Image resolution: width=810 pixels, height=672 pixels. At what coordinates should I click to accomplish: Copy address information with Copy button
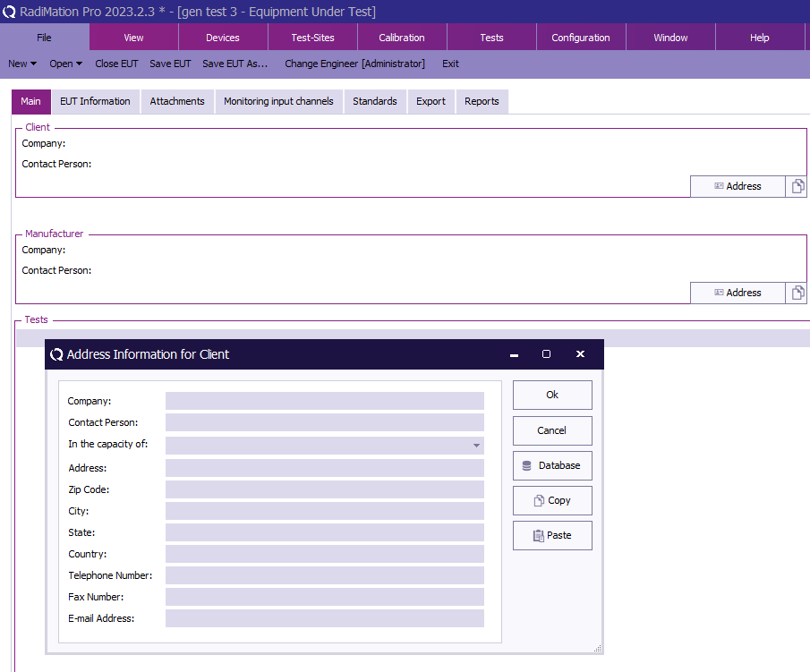(x=552, y=500)
